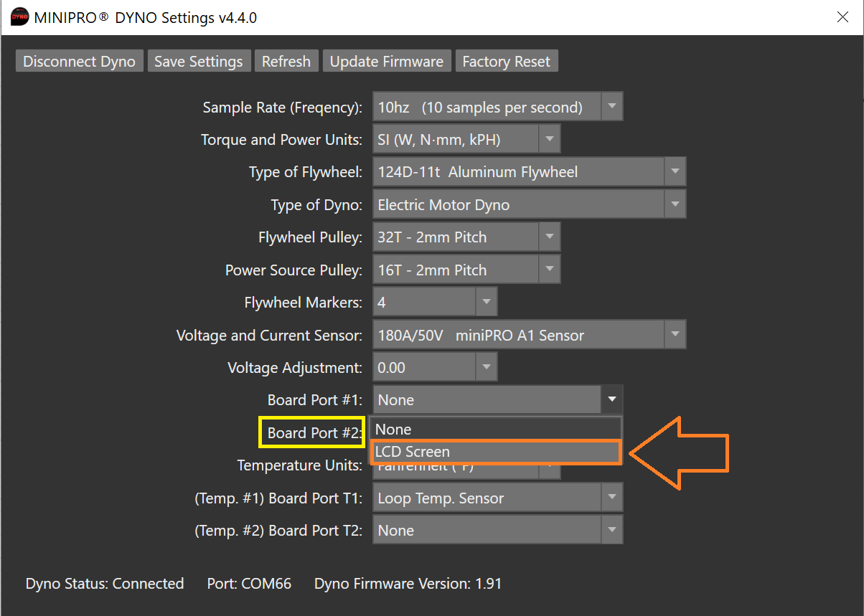Click the "Voltage and Current Sensor:" label
The image size is (864, 616).
pyautogui.click(x=270, y=336)
